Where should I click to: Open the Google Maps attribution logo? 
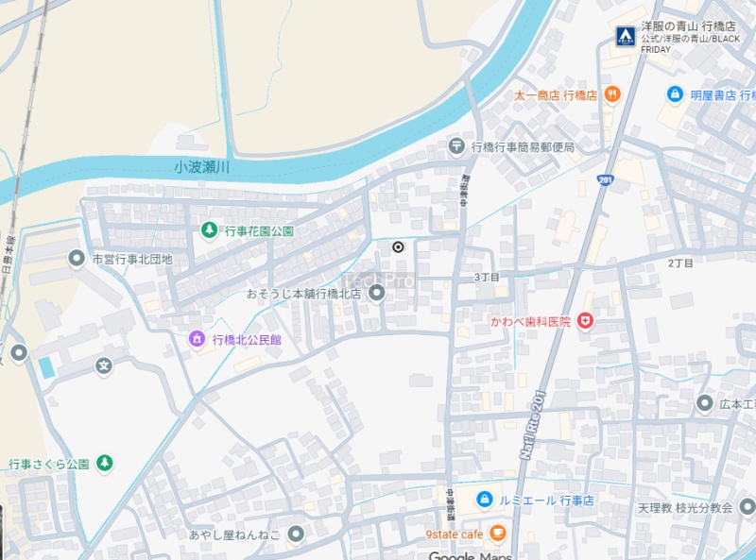470,555
